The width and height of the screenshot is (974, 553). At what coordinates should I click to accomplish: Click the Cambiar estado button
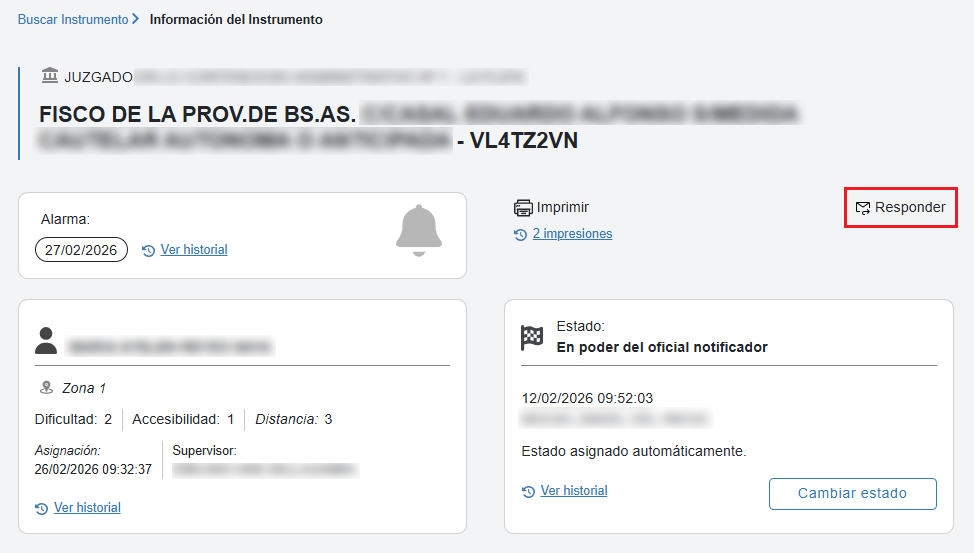852,493
